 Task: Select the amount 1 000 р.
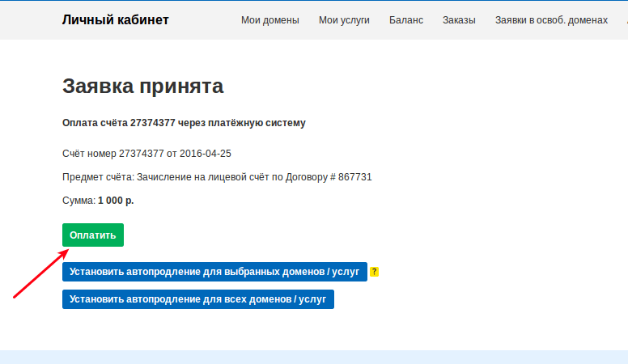click(x=116, y=201)
